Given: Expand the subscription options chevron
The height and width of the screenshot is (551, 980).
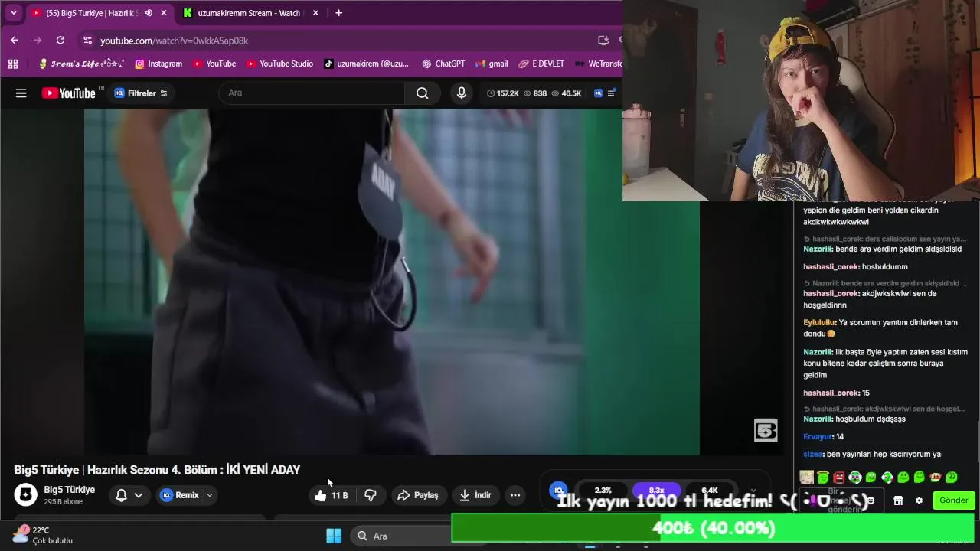Looking at the screenshot, I should coord(139,495).
